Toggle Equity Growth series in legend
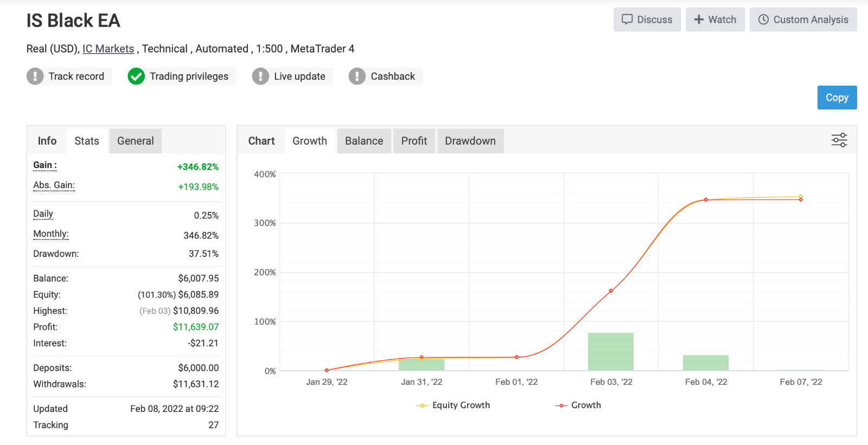Screen dimensions: 868x445 (x=453, y=405)
